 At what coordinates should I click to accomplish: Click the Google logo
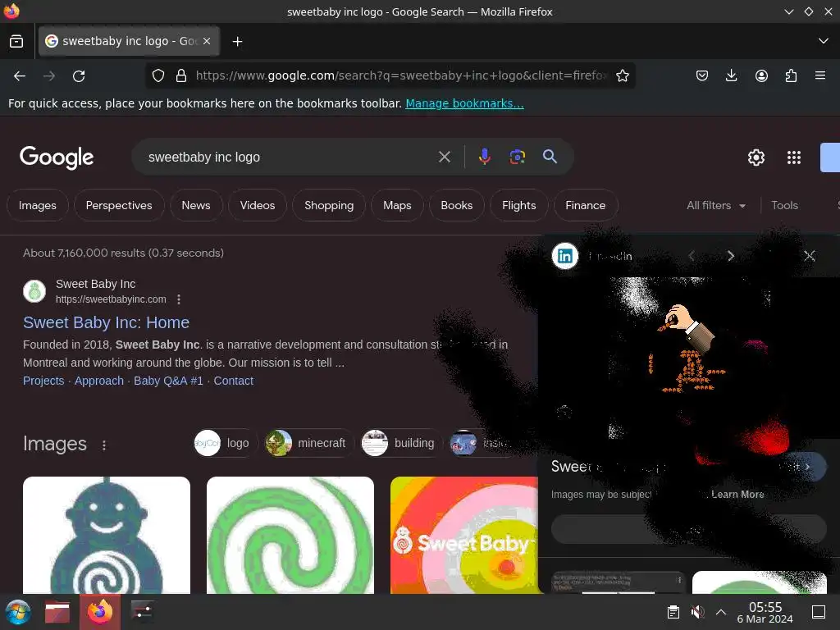tap(57, 157)
